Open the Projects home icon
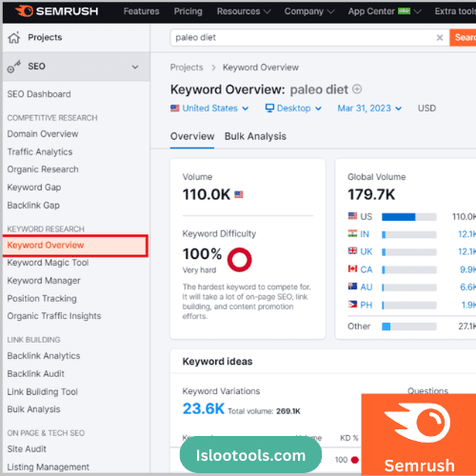The height and width of the screenshot is (476, 476). [x=14, y=37]
